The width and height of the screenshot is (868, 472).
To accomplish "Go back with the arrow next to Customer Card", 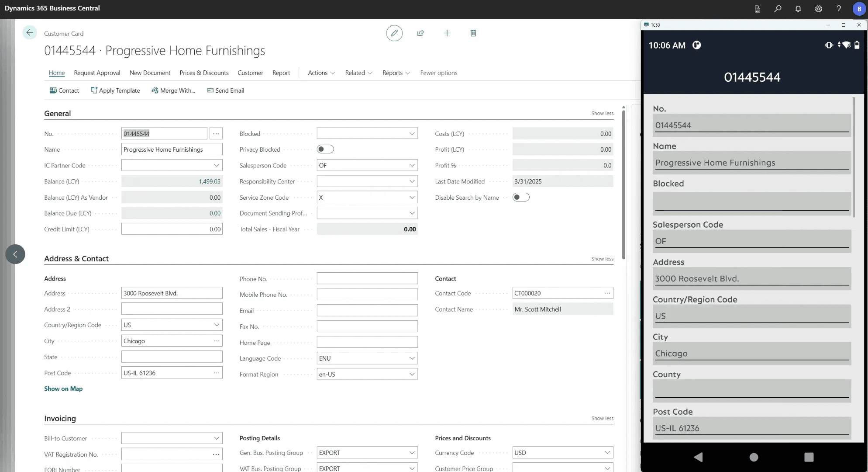I will tap(29, 32).
